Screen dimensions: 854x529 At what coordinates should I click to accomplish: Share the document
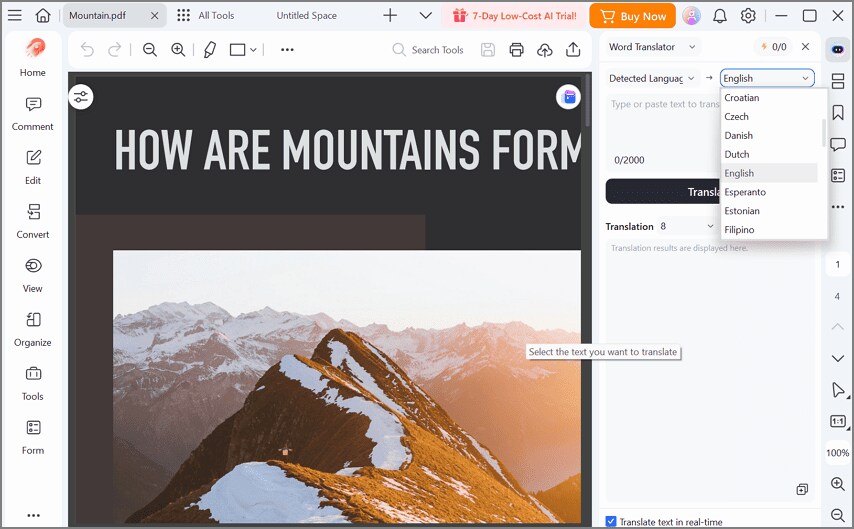coord(573,50)
